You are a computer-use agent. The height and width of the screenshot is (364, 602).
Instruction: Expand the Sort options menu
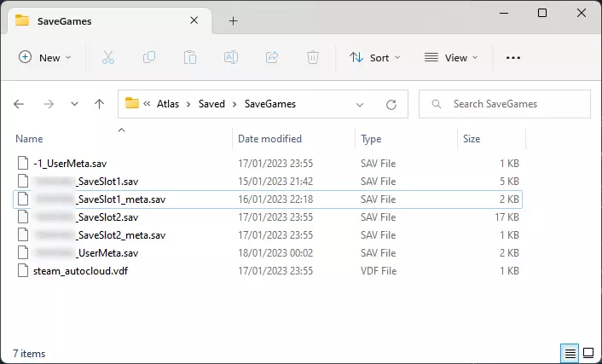point(374,58)
